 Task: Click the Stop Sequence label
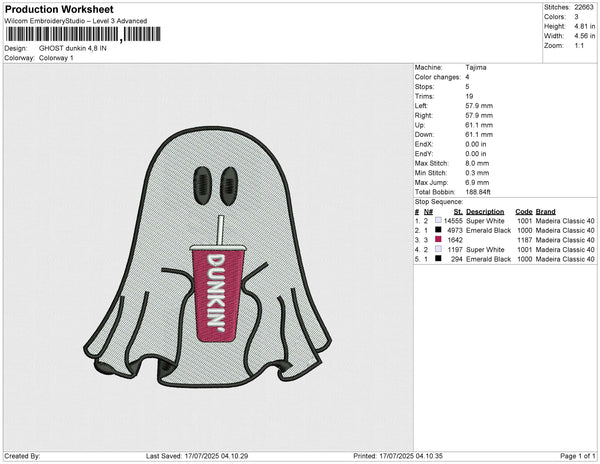[439, 202]
